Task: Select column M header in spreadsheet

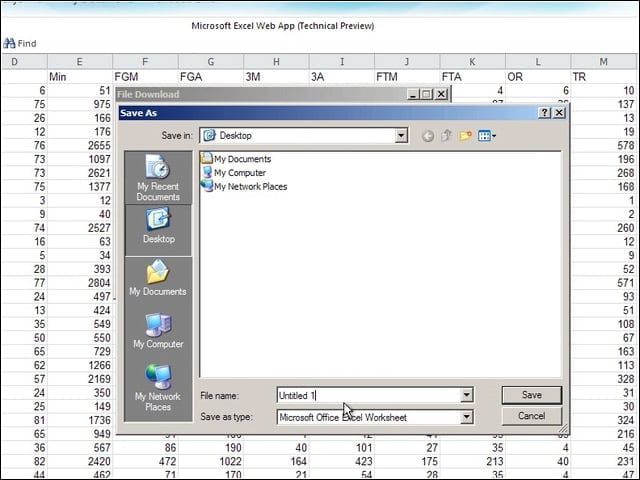Action: 604,62
